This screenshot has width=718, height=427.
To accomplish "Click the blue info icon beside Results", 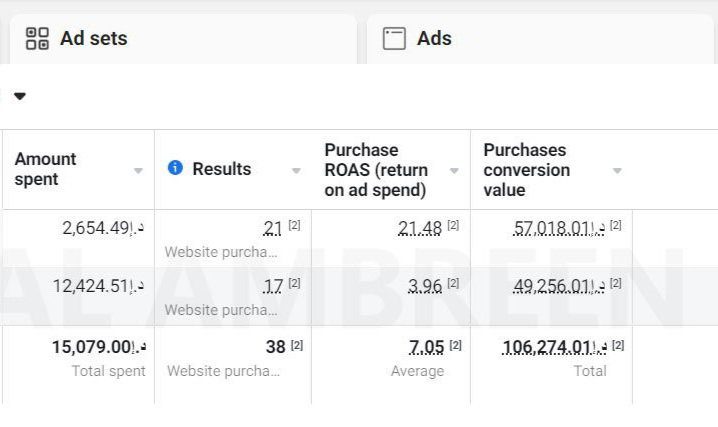I will pyautogui.click(x=175, y=168).
